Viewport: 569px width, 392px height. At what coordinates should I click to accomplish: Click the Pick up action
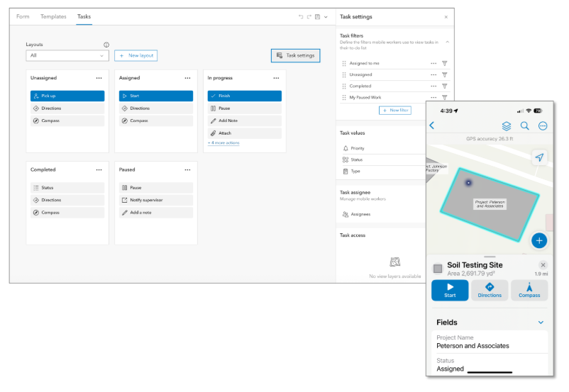point(67,96)
